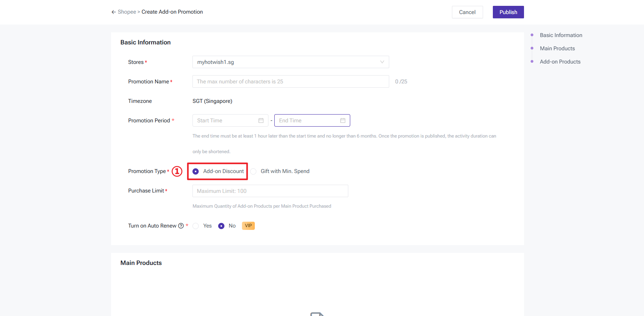
Task: Jump to Basic Information section
Action: pyautogui.click(x=561, y=35)
